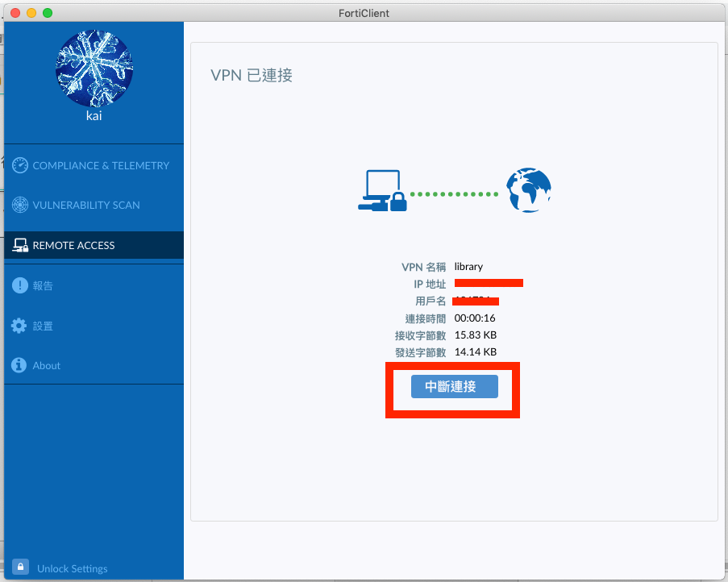Open VULNERABILITY SCAN section
The image size is (728, 582).
pos(94,205)
